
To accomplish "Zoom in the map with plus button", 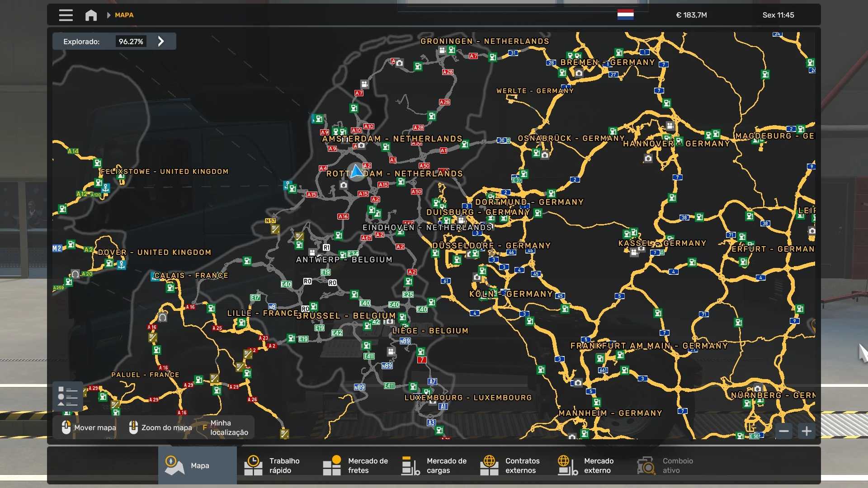I will [x=807, y=431].
